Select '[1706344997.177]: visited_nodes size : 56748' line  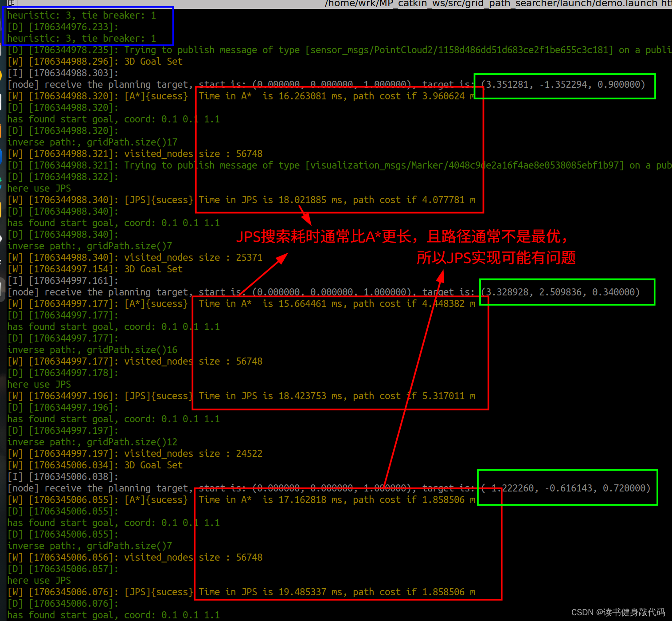135,362
